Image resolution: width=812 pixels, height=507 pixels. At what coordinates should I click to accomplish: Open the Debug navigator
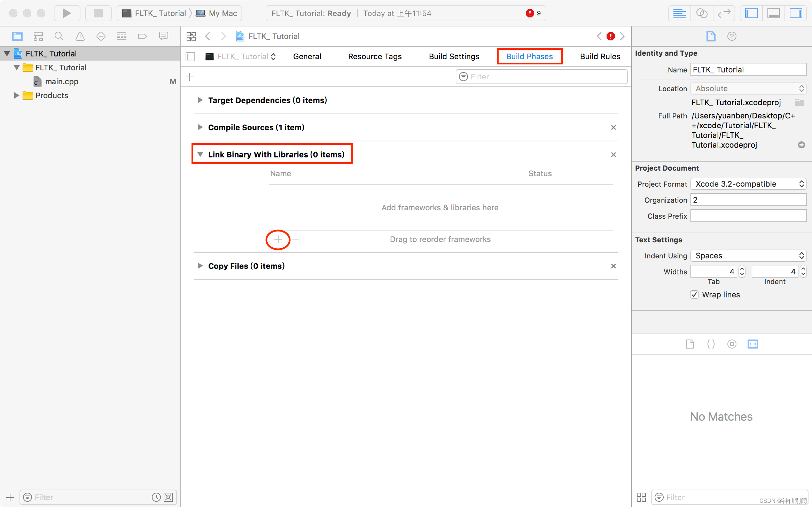tap(122, 36)
